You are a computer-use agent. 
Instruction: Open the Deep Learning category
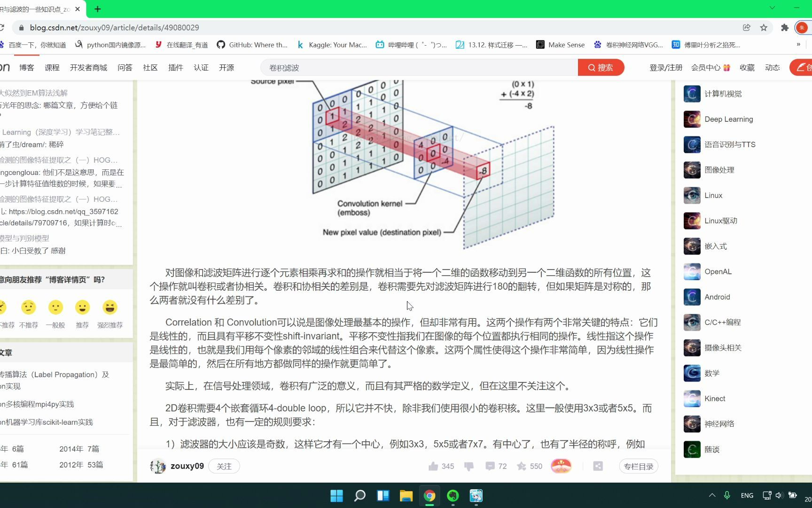729,119
